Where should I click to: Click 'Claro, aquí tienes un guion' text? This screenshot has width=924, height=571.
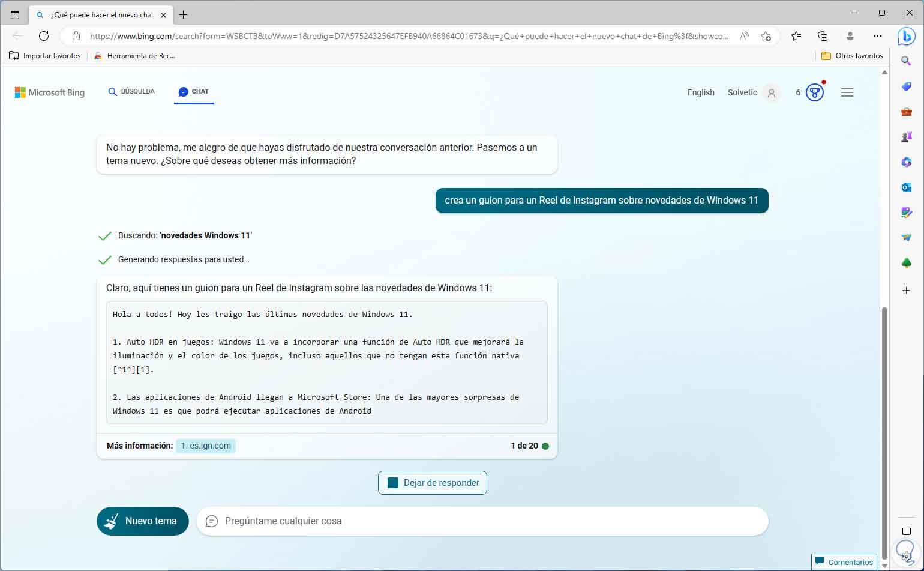click(x=299, y=288)
